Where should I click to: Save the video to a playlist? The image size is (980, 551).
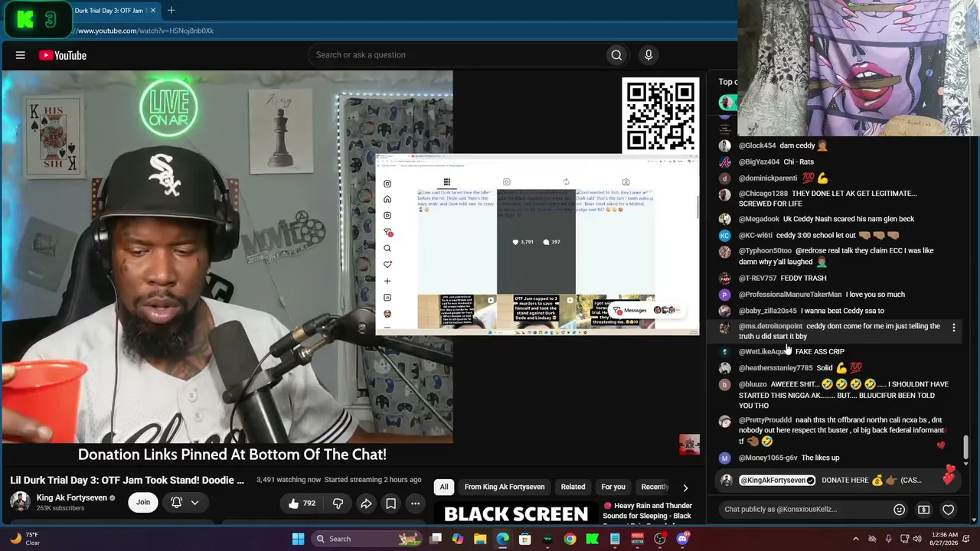(x=390, y=503)
